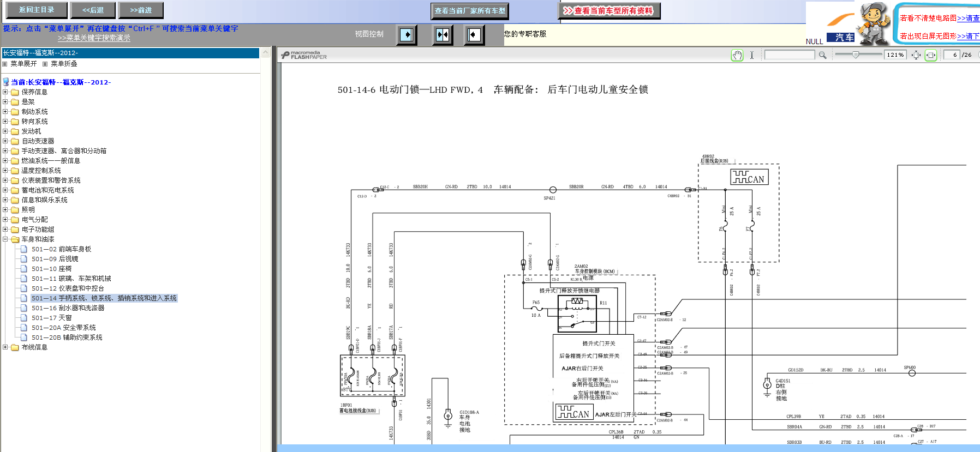Viewport: 980px width, 452px height.
Task: Click the 121% zoom percentage field
Action: click(895, 55)
